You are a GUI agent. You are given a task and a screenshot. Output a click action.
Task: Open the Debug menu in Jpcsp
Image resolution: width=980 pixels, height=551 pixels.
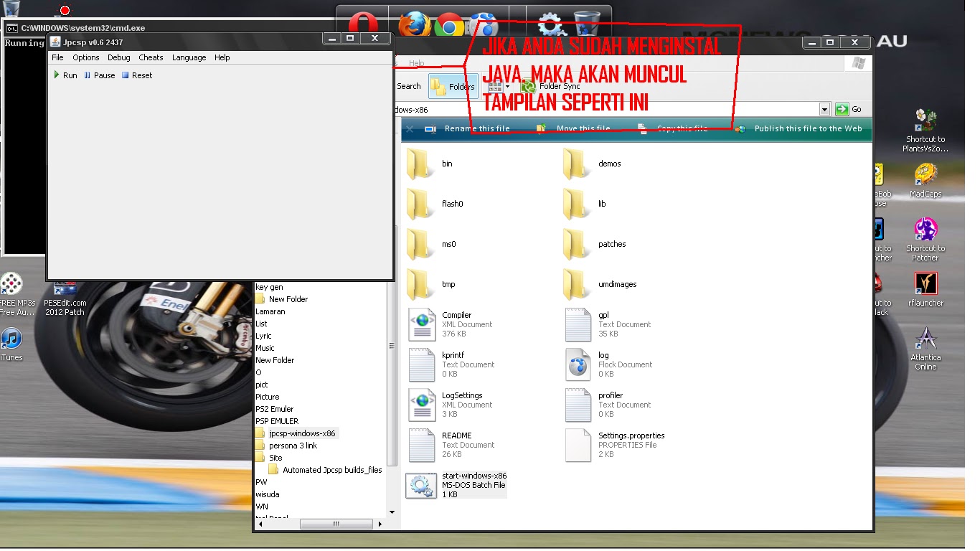point(119,57)
